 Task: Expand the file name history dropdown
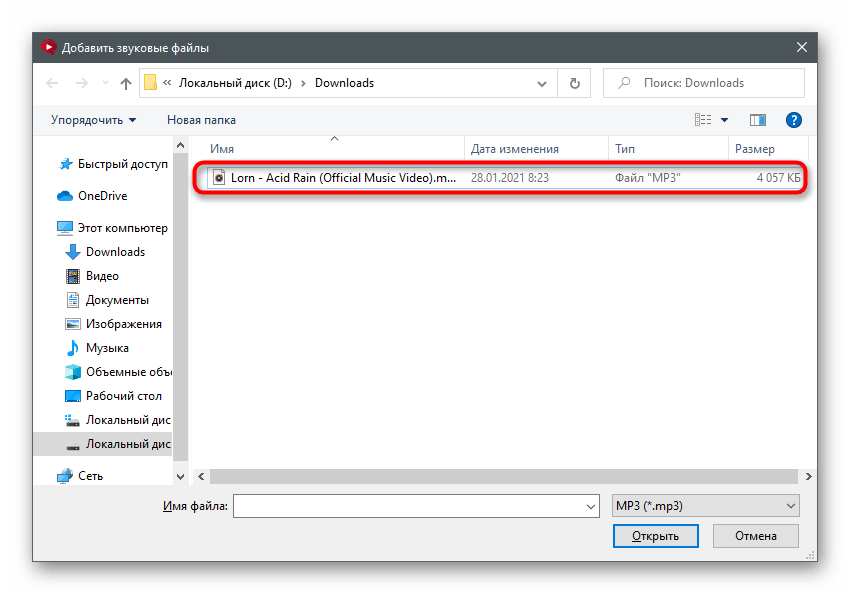pyautogui.click(x=590, y=507)
